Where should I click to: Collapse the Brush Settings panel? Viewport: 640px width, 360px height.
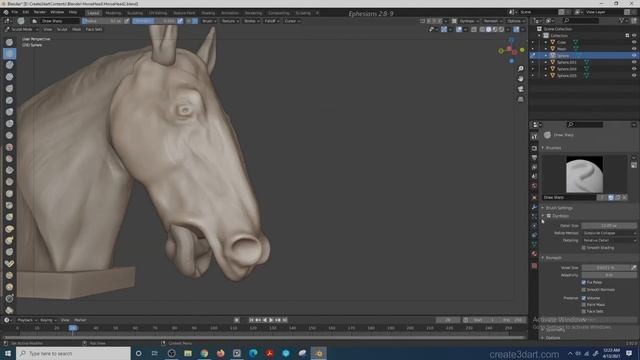558,208
